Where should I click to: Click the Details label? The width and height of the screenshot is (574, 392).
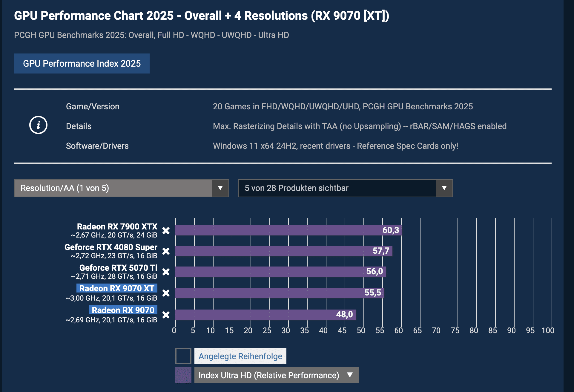tap(79, 126)
